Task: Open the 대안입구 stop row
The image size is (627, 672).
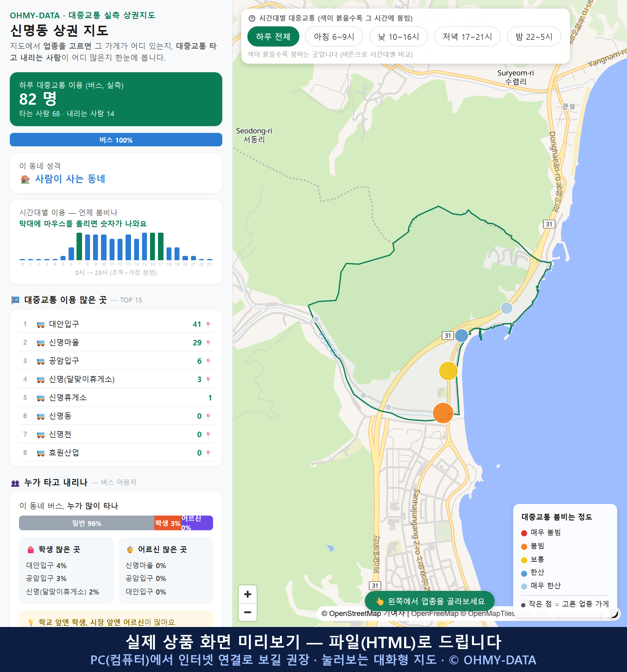Action: 116,324
